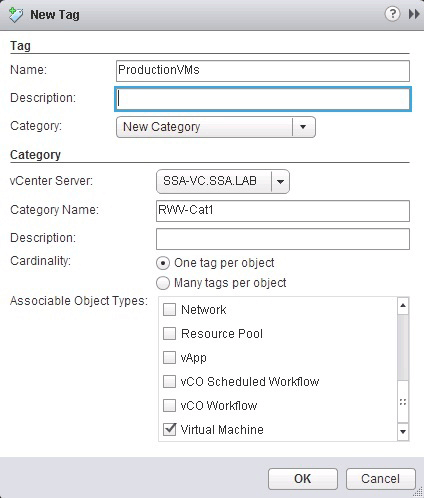Click the scroll up arrow in object types list
The image size is (424, 498).
(x=403, y=305)
